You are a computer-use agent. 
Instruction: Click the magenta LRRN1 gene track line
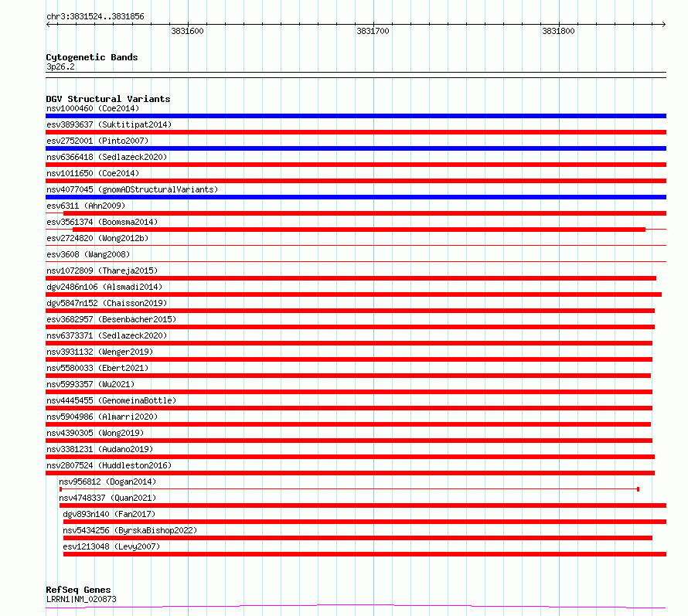[356, 607]
